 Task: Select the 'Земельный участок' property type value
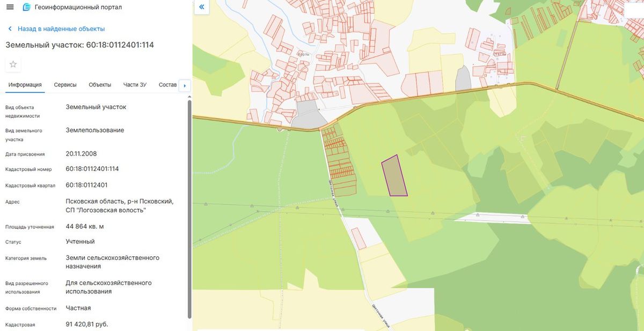[x=96, y=107]
